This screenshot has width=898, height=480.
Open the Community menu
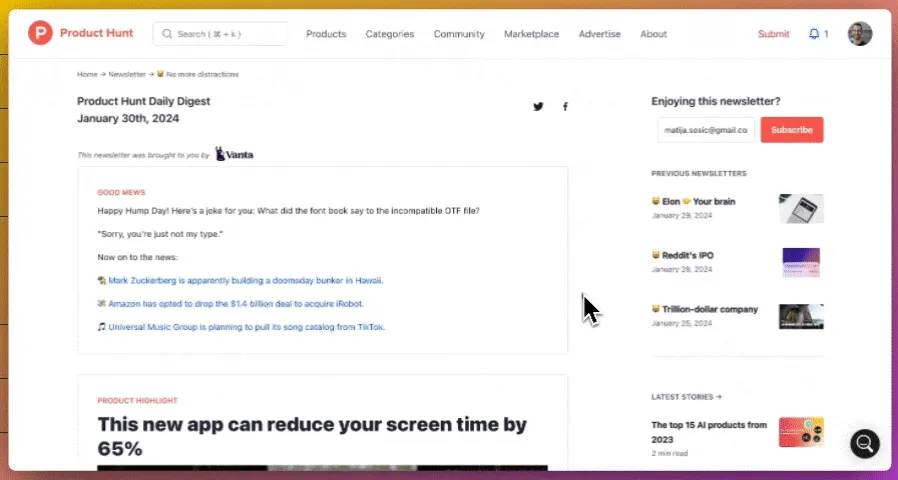pyautogui.click(x=459, y=34)
